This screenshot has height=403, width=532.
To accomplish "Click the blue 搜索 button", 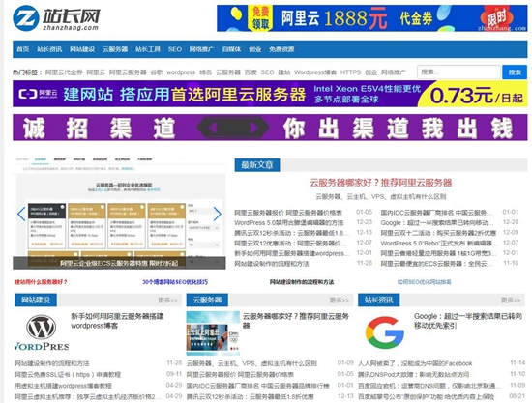I will (515, 72).
